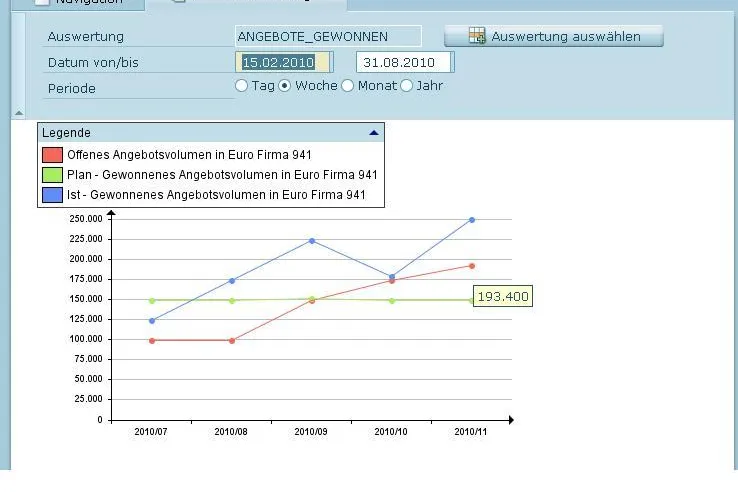
Task: Click the blue data point at 2010/09
Action: [312, 241]
